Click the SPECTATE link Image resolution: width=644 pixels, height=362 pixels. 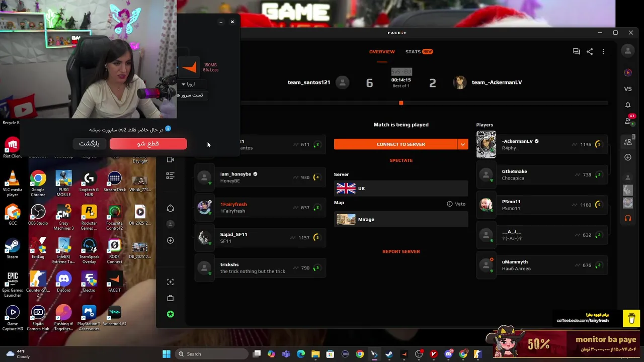(x=401, y=160)
